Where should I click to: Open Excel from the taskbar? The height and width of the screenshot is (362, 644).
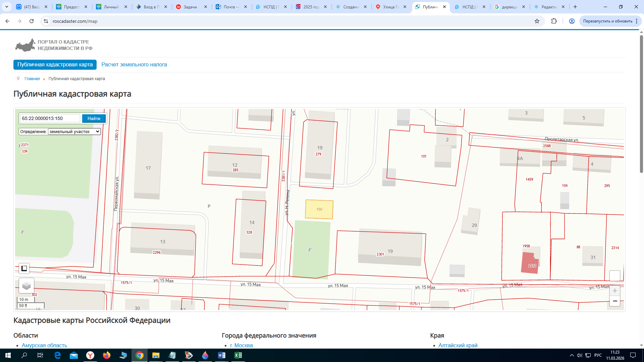point(238,355)
